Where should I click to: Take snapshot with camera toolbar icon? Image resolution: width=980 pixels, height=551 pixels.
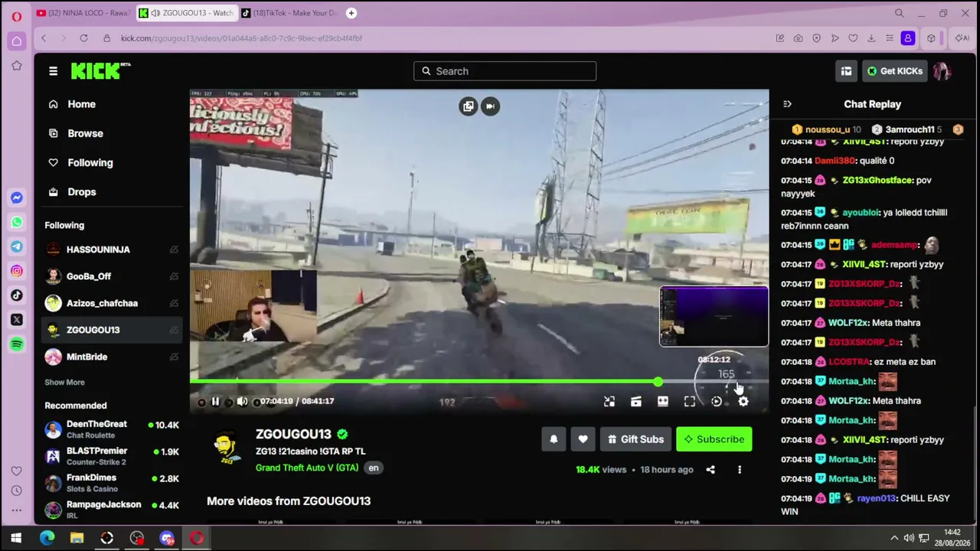point(798,38)
